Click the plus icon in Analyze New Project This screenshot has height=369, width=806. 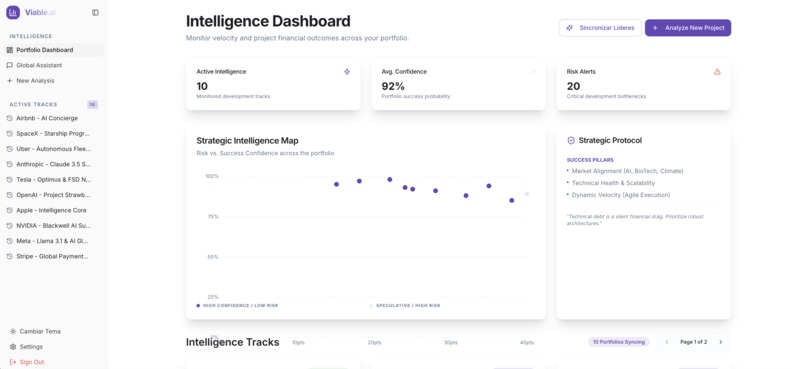coord(655,28)
